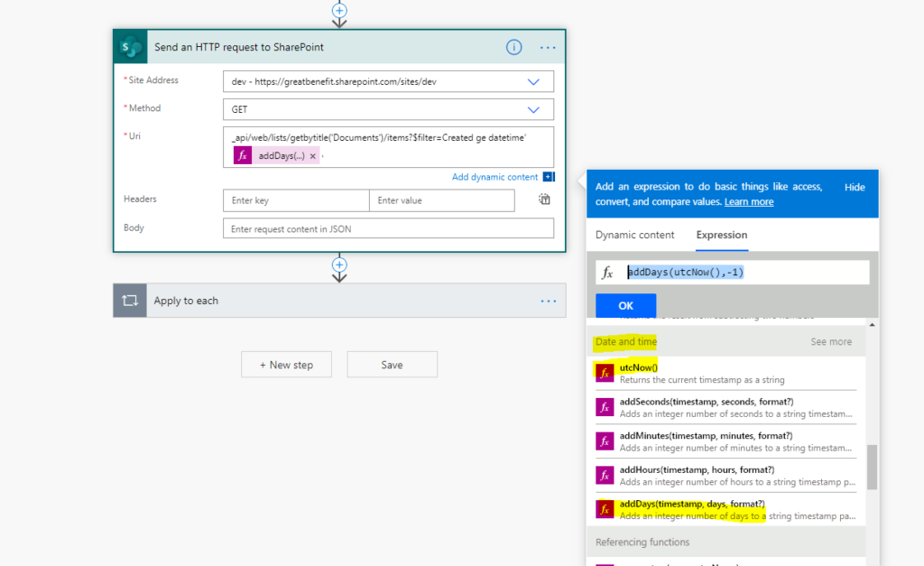Select the Expression tab
924x566 pixels.
point(722,235)
